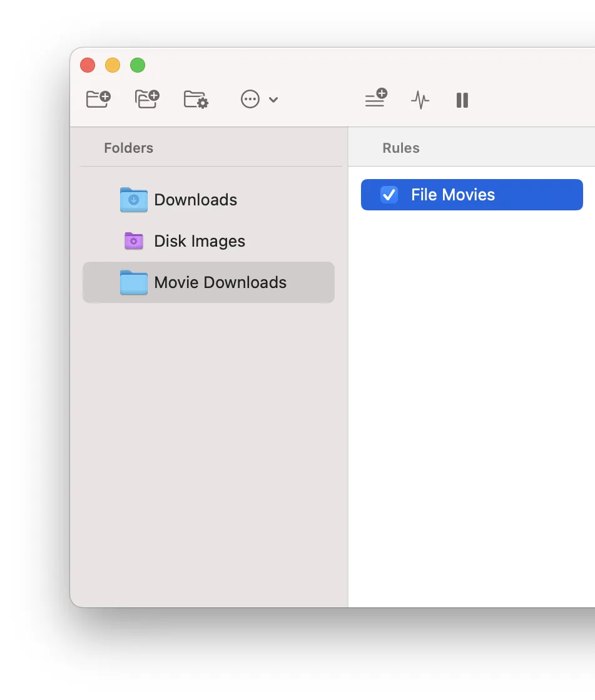Click the add rule icon

tap(376, 98)
